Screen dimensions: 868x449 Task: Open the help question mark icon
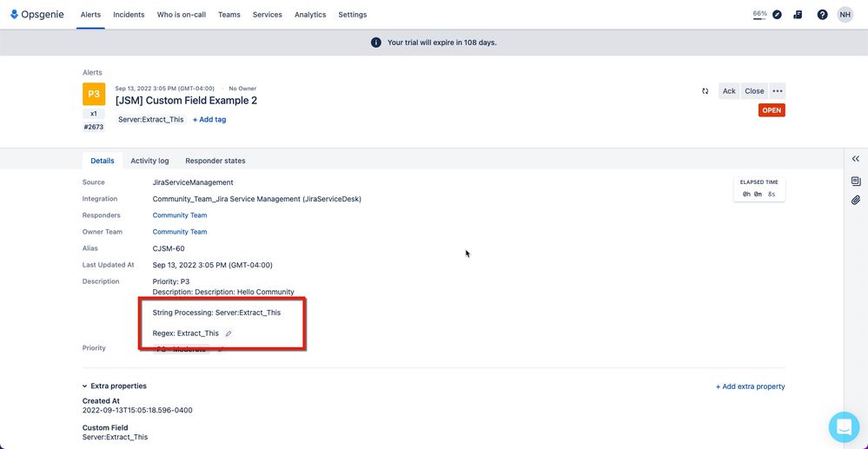click(823, 15)
